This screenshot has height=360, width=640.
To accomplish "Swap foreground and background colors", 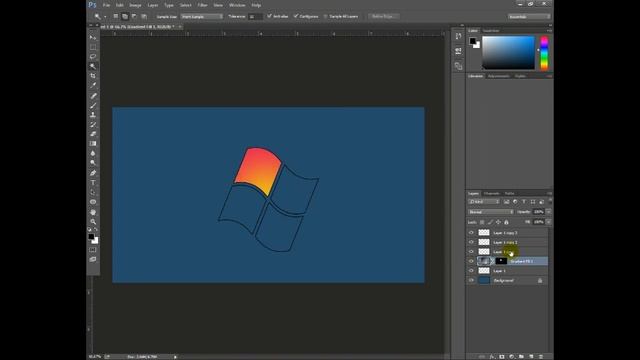I will [x=96, y=230].
